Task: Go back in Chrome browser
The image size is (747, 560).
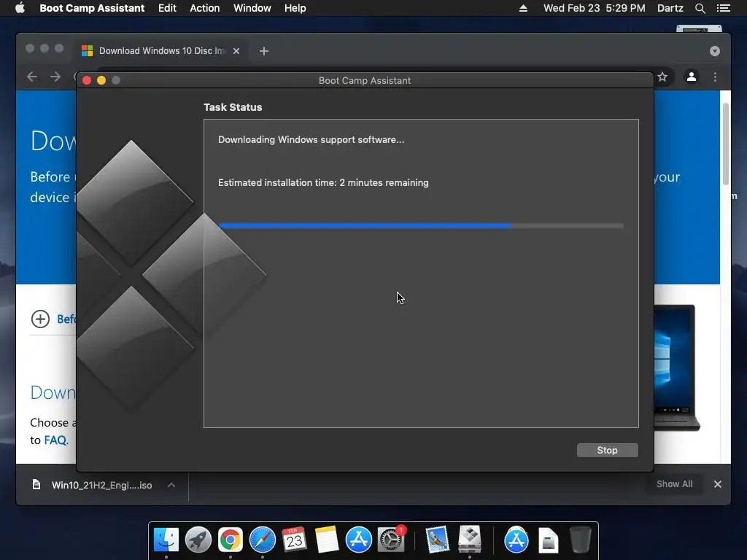Action: point(32,77)
